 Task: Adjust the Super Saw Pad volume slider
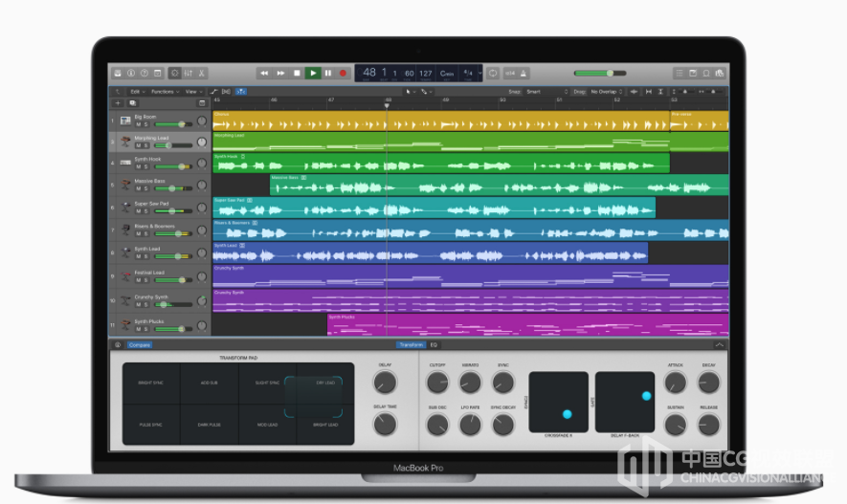173,211
